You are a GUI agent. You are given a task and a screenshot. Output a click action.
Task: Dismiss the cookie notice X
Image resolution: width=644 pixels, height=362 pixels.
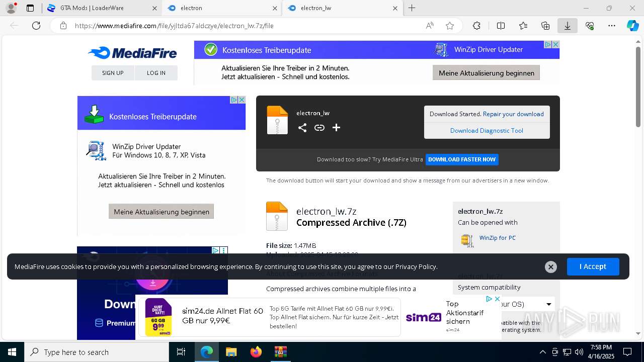click(551, 267)
